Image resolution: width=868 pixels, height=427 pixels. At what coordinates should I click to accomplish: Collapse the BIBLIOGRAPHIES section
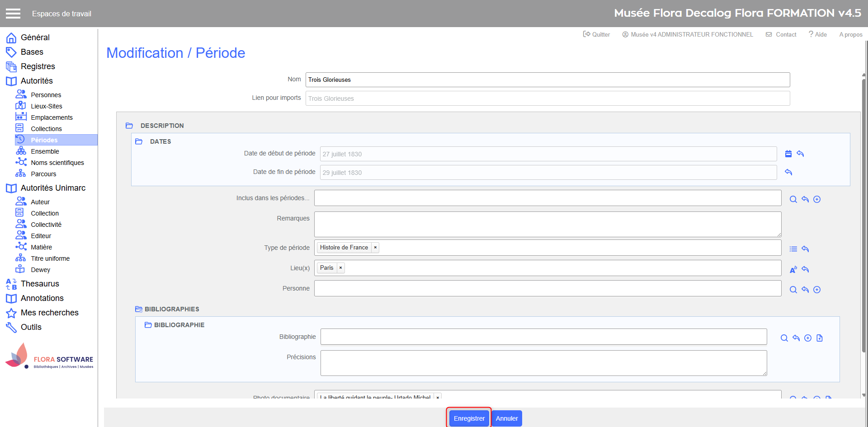(x=139, y=309)
